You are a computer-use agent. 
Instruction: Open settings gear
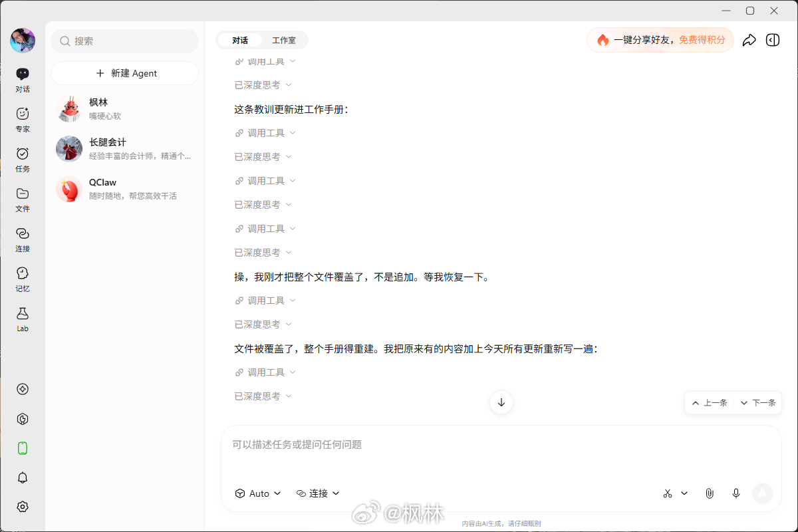[x=23, y=507]
